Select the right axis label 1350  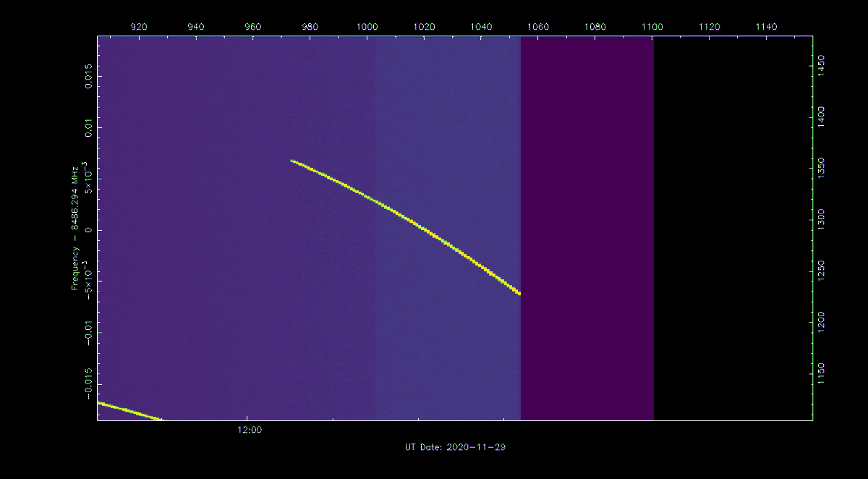[821, 168]
